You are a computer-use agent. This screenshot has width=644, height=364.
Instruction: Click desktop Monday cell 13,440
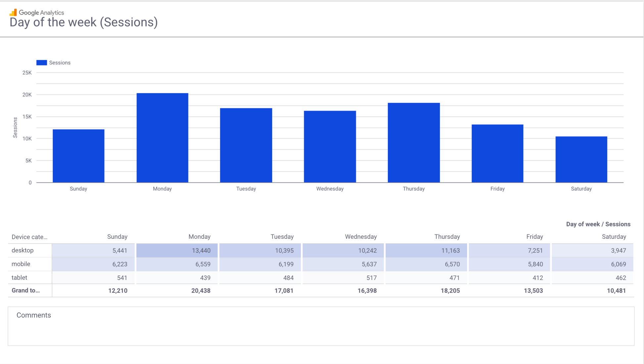201,250
